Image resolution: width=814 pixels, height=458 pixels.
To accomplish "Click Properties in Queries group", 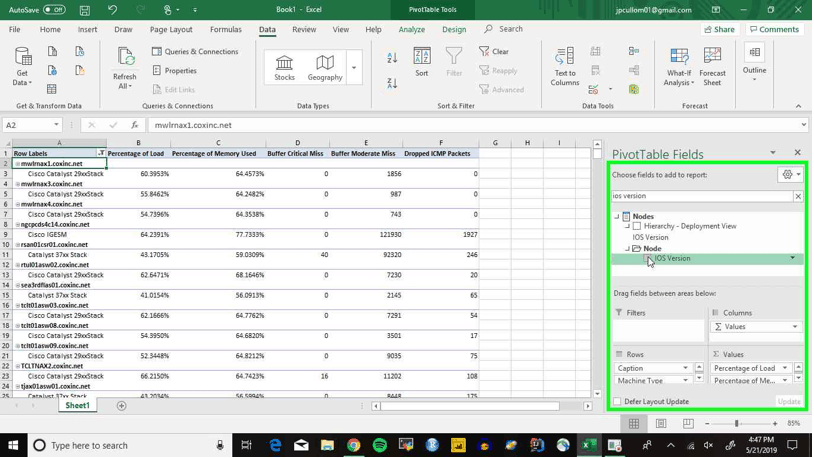I will (x=174, y=71).
